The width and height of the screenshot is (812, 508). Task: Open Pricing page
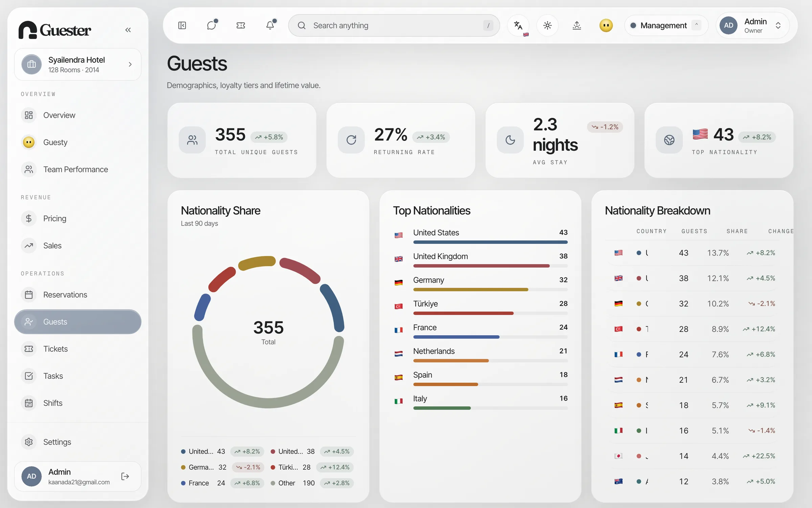point(78,218)
